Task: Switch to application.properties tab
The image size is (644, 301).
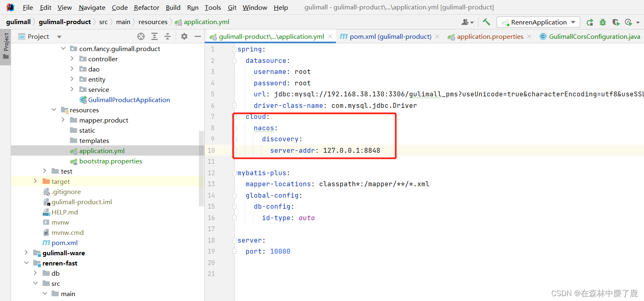Action: coord(490,36)
